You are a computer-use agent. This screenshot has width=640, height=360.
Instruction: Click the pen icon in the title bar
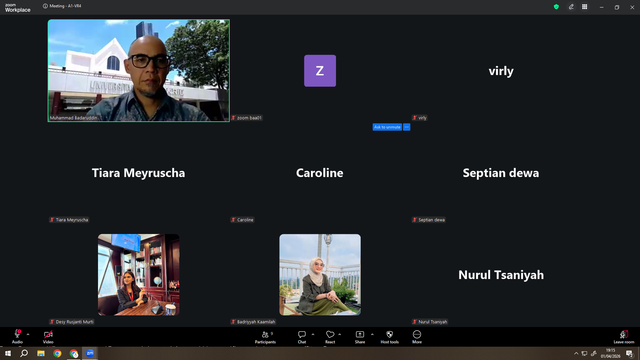coord(571,7)
